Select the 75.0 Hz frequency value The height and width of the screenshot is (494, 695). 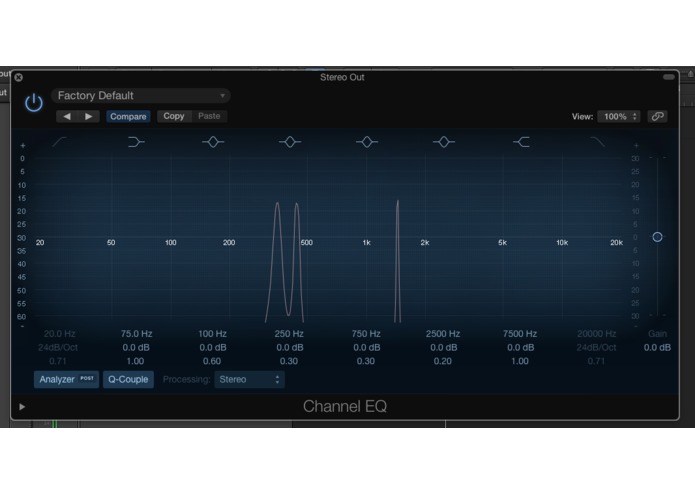tap(137, 334)
